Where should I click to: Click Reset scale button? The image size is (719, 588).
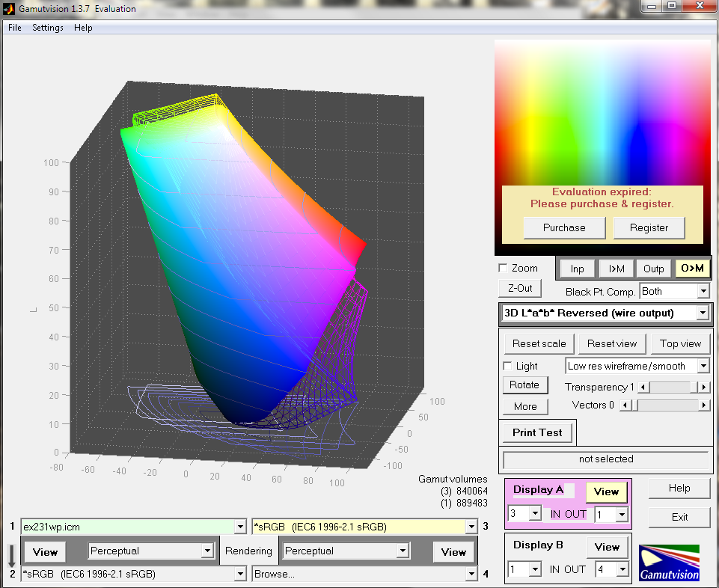point(539,343)
